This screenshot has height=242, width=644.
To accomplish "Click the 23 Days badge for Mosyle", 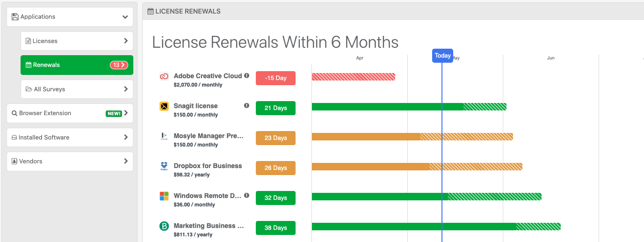I will [x=275, y=138].
